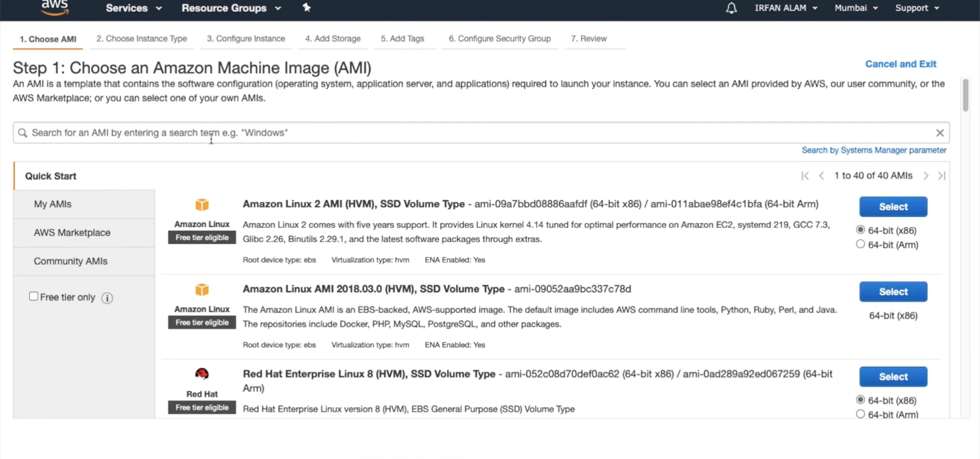980x459 pixels.
Task: Click the Free tier only info icon
Action: [x=107, y=298]
